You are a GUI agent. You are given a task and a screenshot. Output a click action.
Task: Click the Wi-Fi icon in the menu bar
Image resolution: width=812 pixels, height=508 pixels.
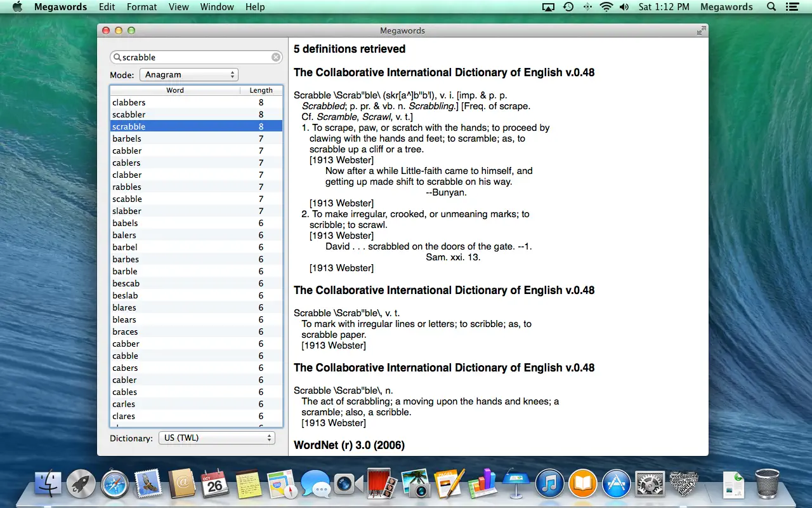click(607, 7)
